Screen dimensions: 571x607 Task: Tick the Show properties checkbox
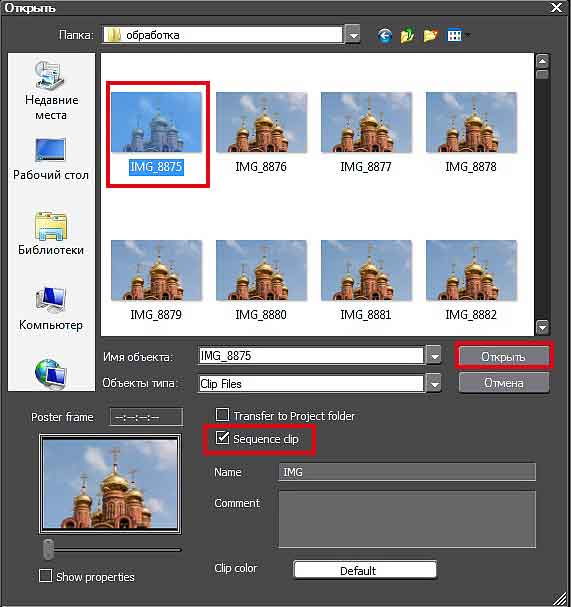pyautogui.click(x=45, y=576)
